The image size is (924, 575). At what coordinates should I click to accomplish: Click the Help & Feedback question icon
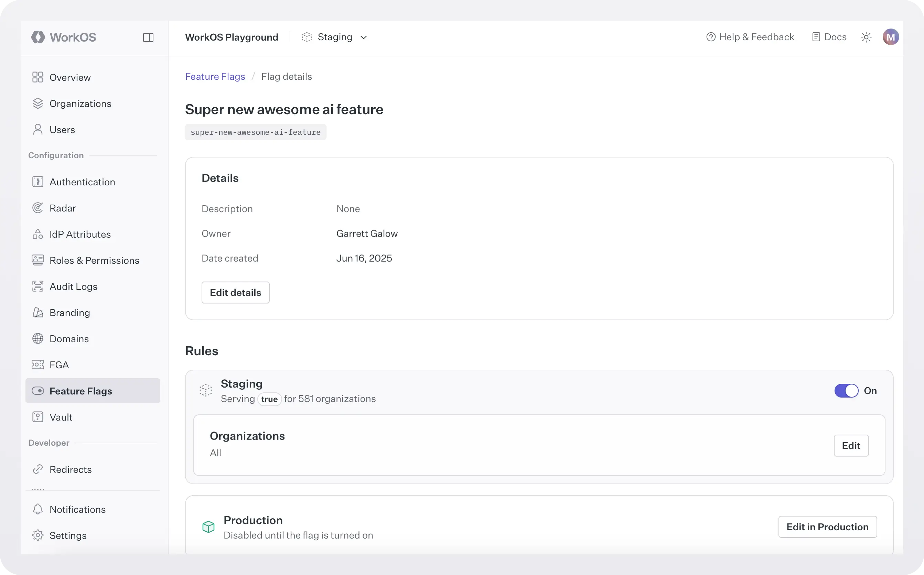(711, 37)
